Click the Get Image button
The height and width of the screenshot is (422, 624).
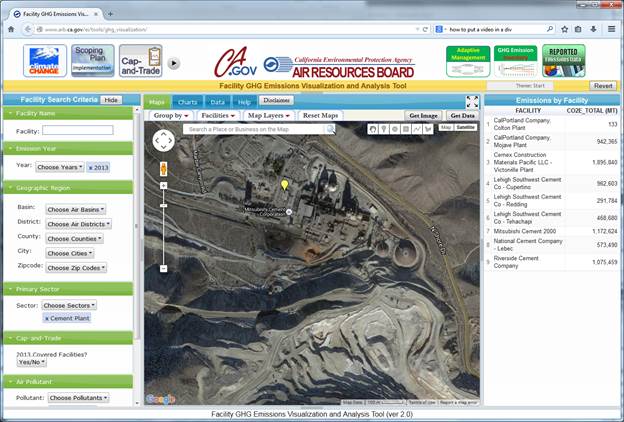click(423, 116)
